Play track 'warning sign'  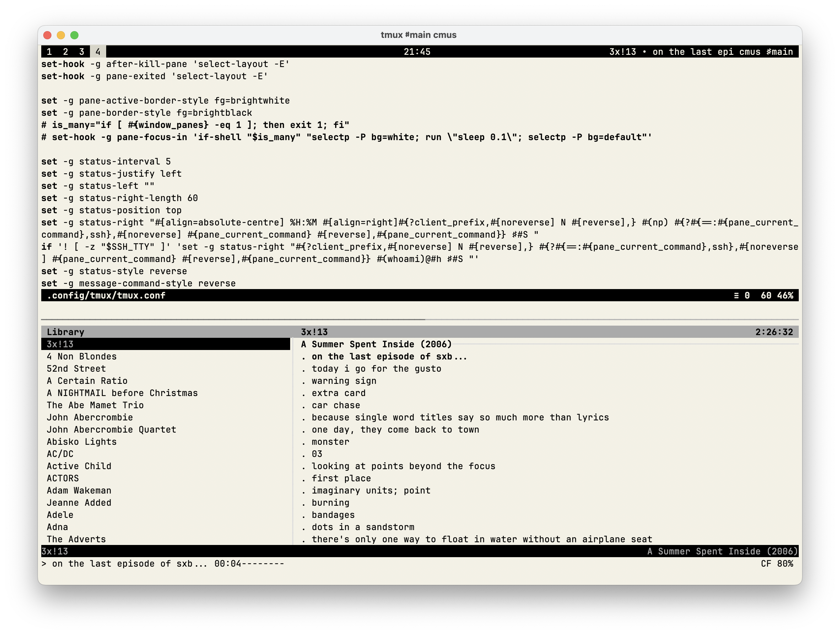[x=344, y=381]
